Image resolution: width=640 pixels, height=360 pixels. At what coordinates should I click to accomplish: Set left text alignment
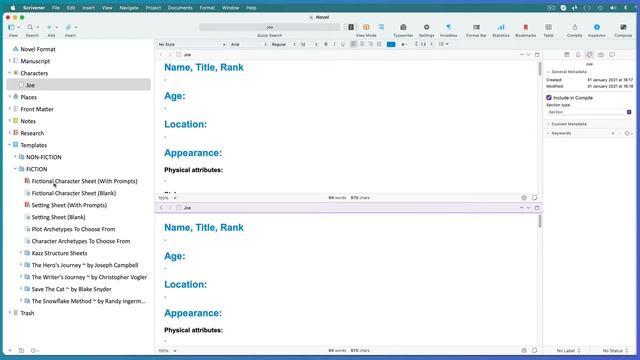(353, 44)
